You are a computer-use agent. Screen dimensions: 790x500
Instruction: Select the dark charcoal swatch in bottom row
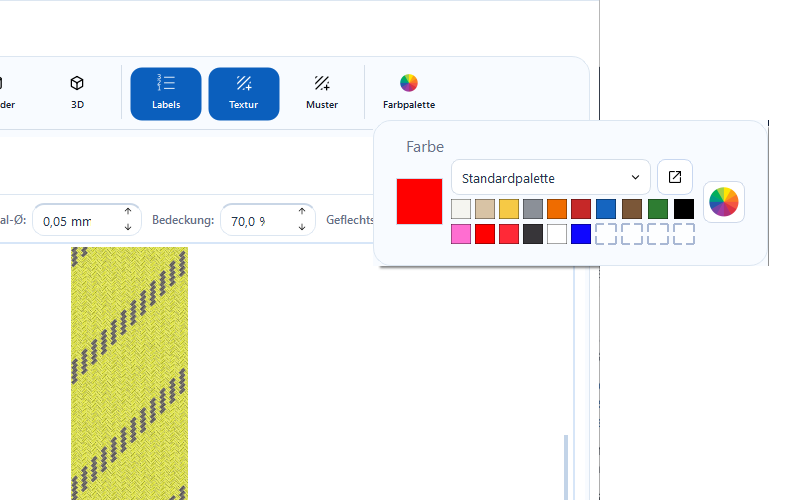point(533,234)
